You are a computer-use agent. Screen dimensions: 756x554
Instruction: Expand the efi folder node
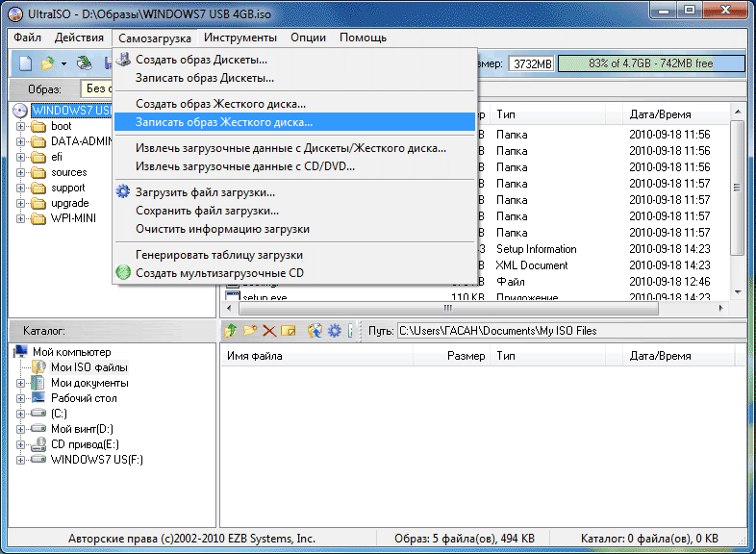tap(21, 157)
